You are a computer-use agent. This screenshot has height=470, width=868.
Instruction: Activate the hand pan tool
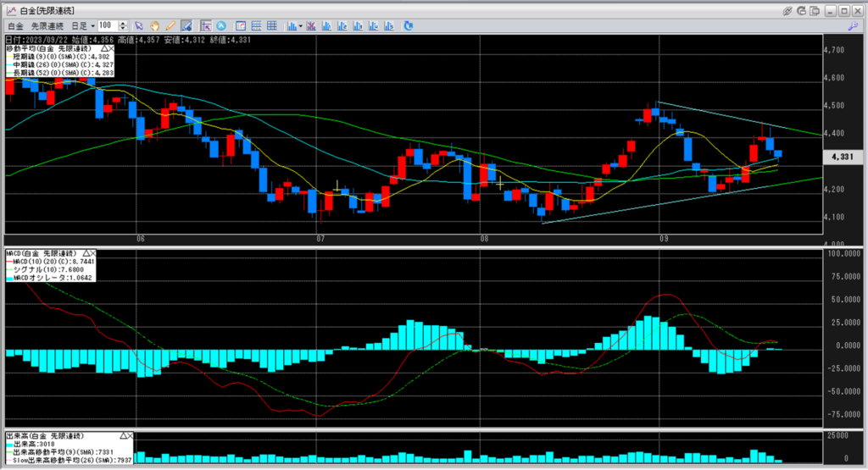tap(154, 26)
